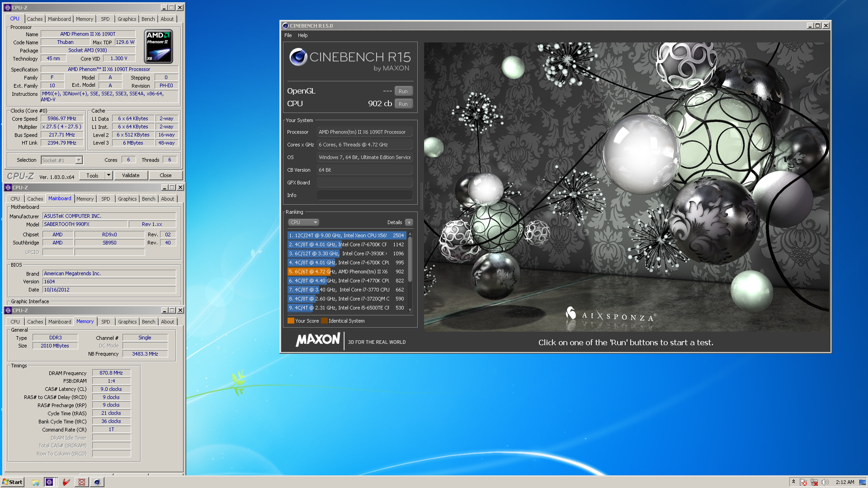Select ranking row 8 i7-3720QM 590
Screen dimensions: 868x488
tap(347, 299)
